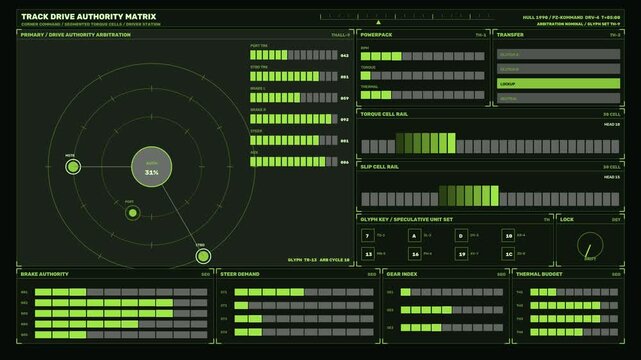Switch transfer to Clutch A

[558, 54]
